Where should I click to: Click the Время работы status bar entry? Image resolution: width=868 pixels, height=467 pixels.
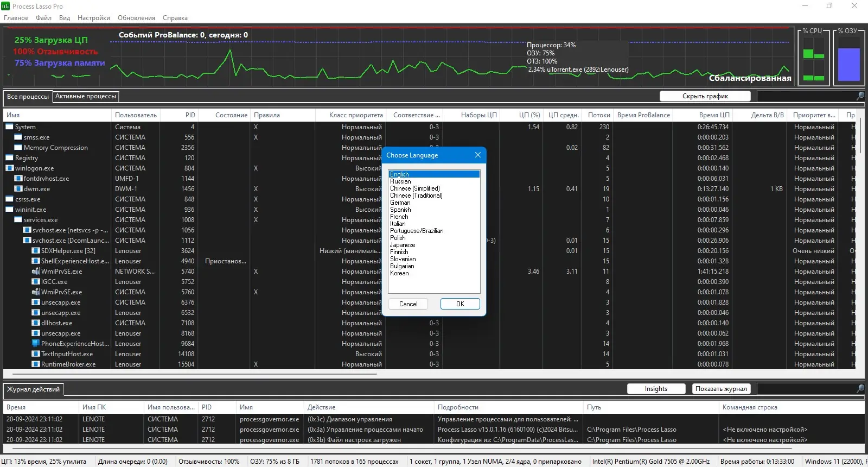tap(757, 462)
